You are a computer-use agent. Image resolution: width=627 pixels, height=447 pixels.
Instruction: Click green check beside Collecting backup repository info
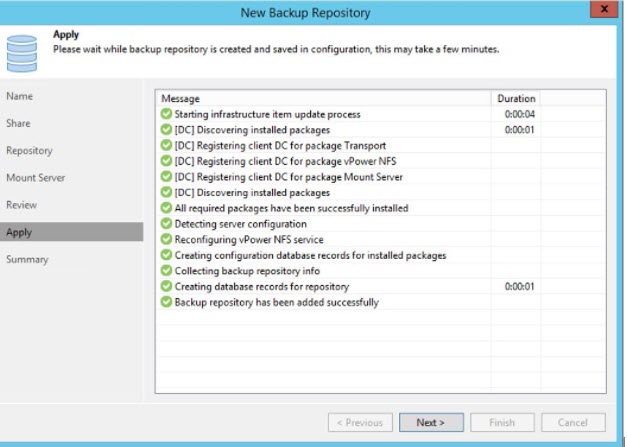pyautogui.click(x=166, y=271)
